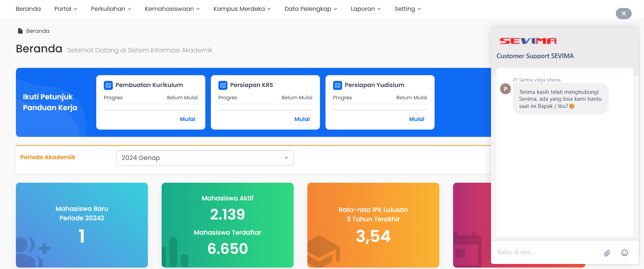Click Mulai for Pembuatan Kurikulum
The height and width of the screenshot is (269, 644).
pos(187,119)
